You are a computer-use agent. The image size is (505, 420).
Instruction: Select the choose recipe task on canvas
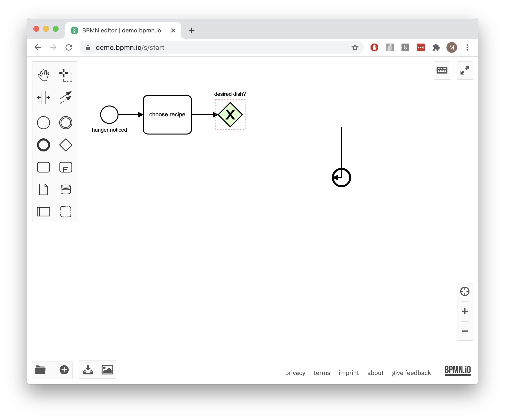click(167, 114)
